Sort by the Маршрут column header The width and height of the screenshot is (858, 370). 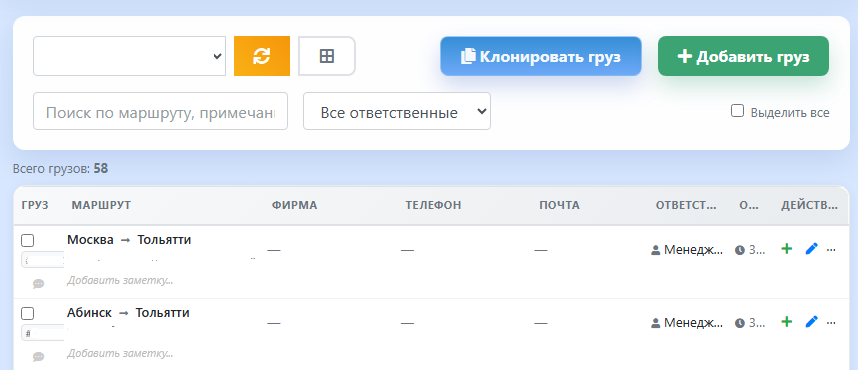pos(101,205)
